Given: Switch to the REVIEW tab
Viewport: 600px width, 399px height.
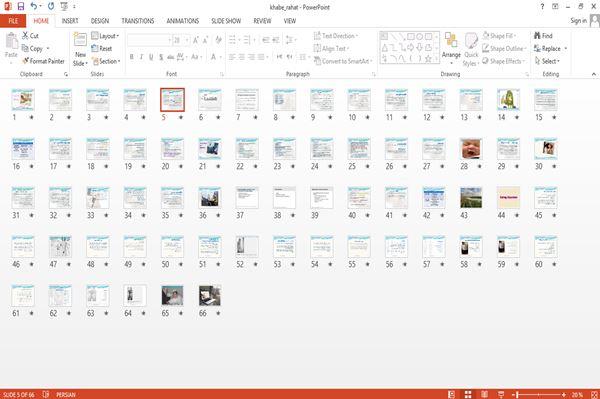Looking at the screenshot, I should 262,21.
